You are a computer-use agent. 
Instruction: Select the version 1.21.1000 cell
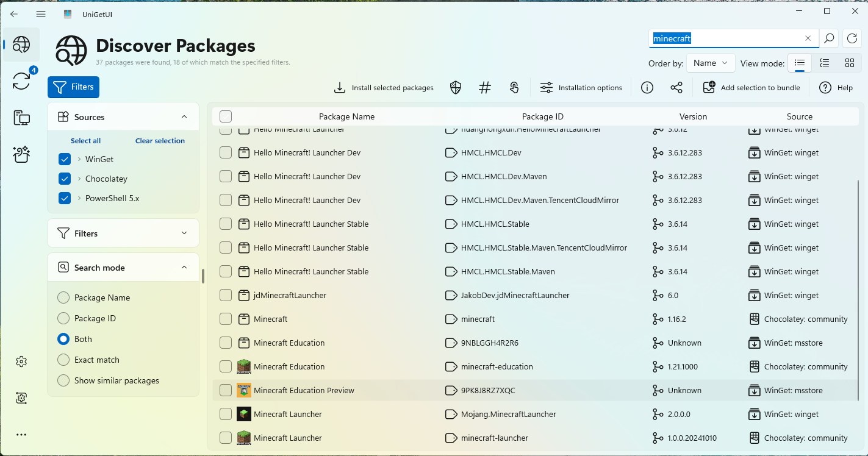tap(683, 366)
